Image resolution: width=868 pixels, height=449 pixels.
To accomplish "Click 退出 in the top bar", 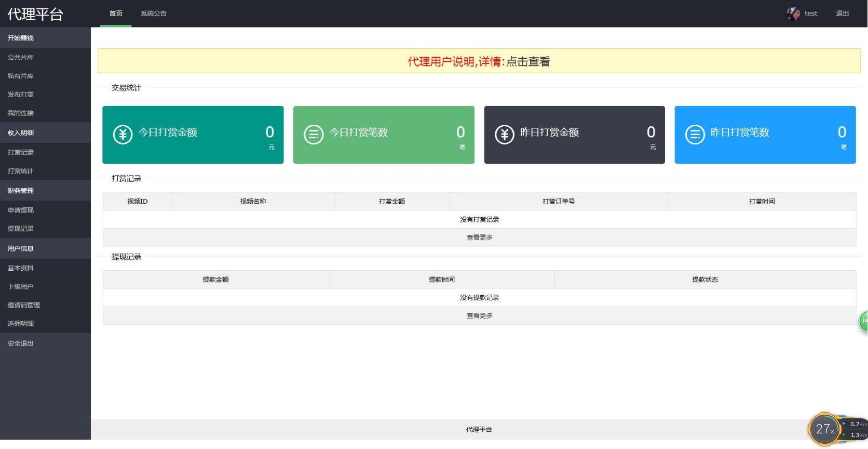I will coord(842,14).
